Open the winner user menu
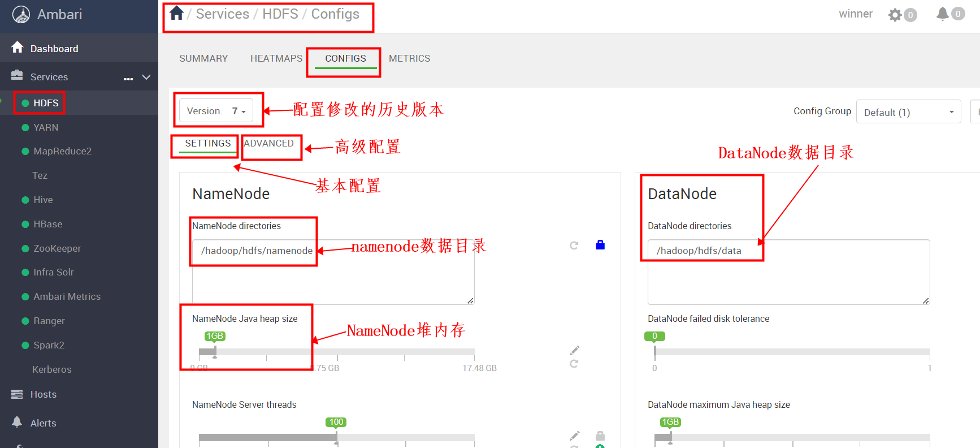 (856, 14)
